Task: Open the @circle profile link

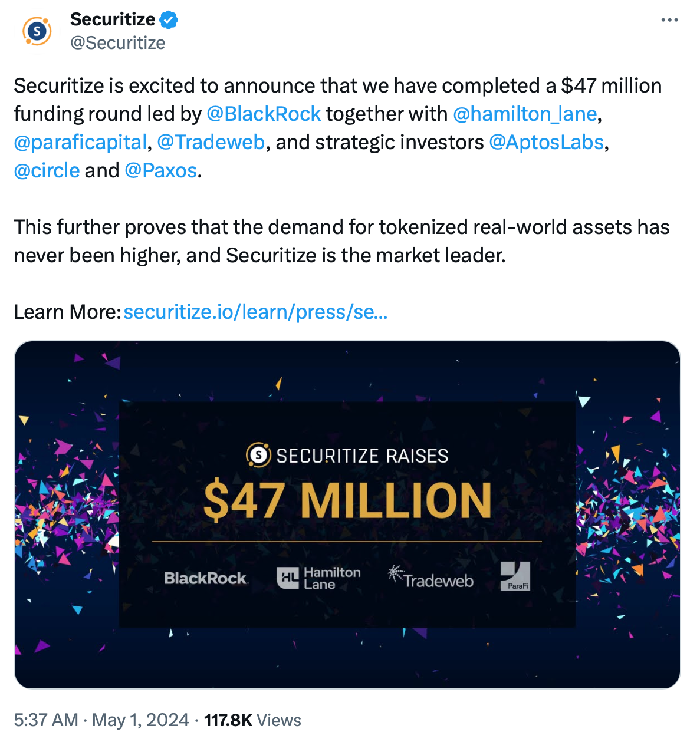Action: pyautogui.click(x=47, y=170)
